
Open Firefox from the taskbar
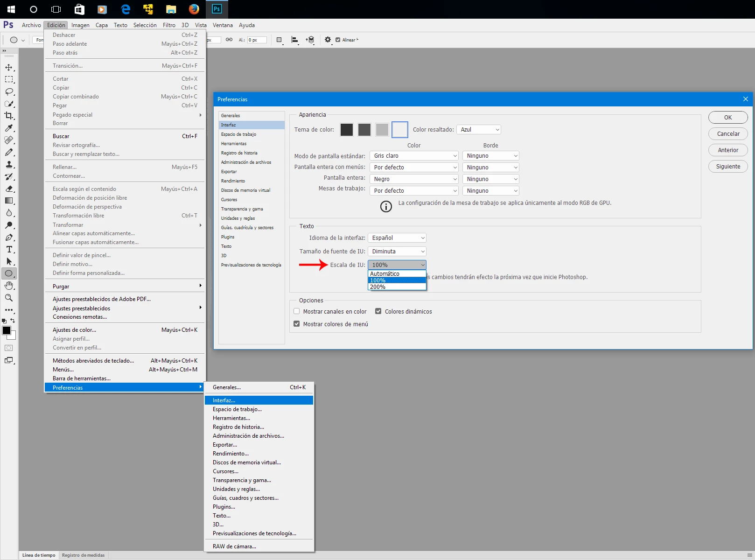tap(194, 9)
